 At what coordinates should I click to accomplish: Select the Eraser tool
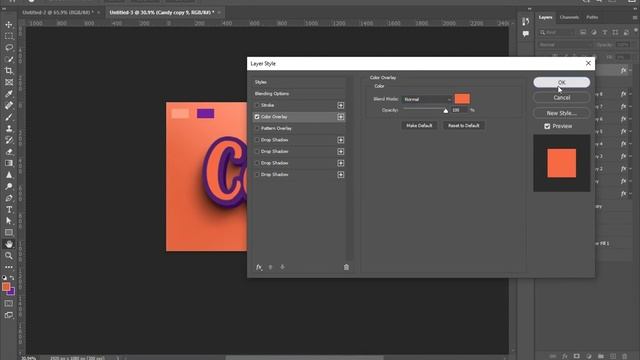pyautogui.click(x=9, y=151)
